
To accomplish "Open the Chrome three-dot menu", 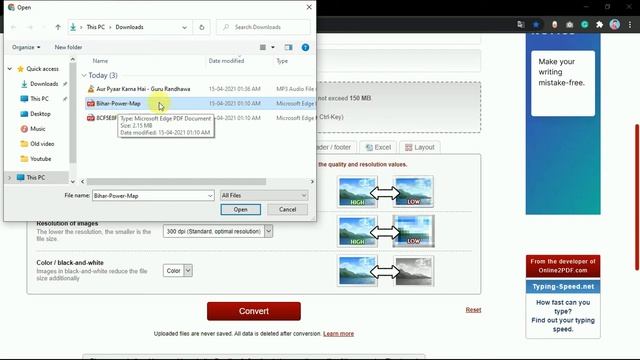I will 630,24.
